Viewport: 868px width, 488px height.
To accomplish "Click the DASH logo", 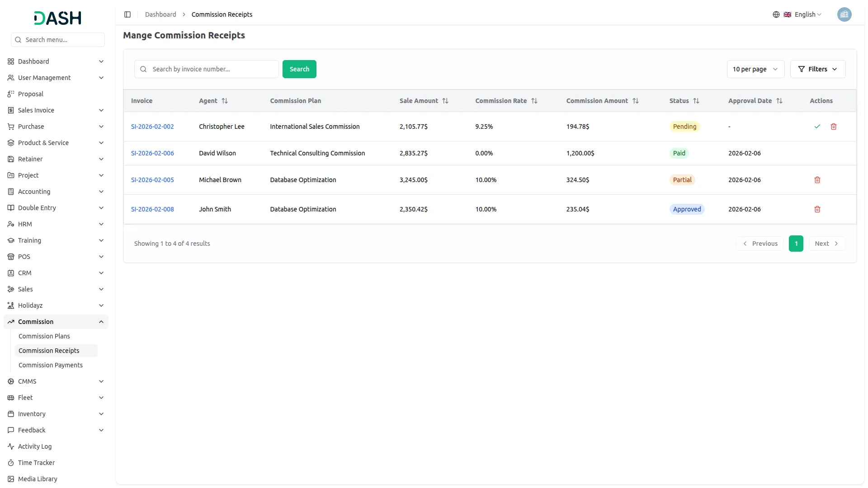I will coord(58,18).
